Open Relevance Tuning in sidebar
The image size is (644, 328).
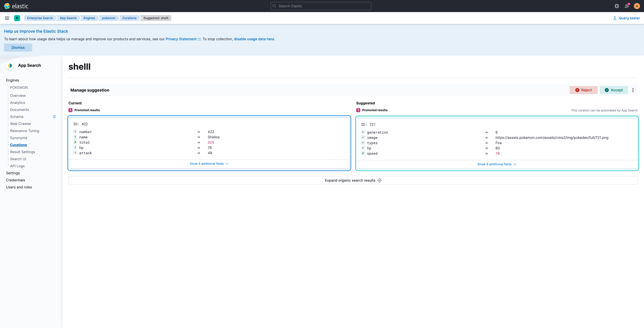click(x=25, y=131)
